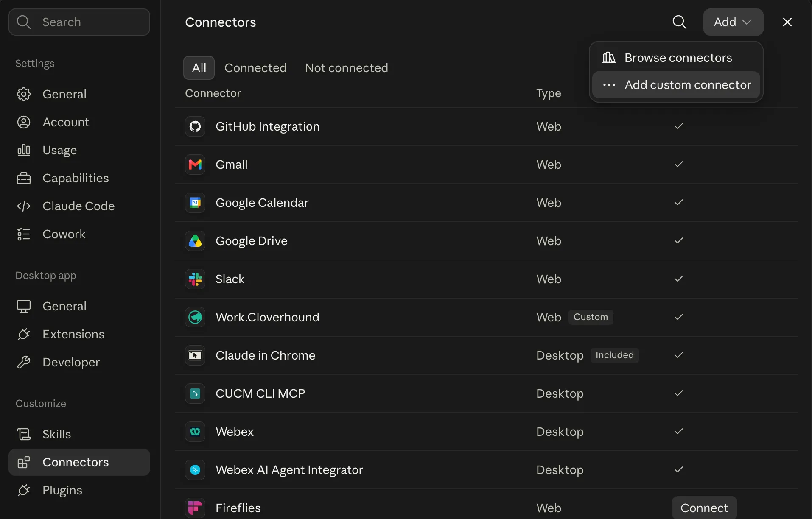This screenshot has width=812, height=519.
Task: Click the Google Drive connected checkmark
Action: pyautogui.click(x=679, y=240)
